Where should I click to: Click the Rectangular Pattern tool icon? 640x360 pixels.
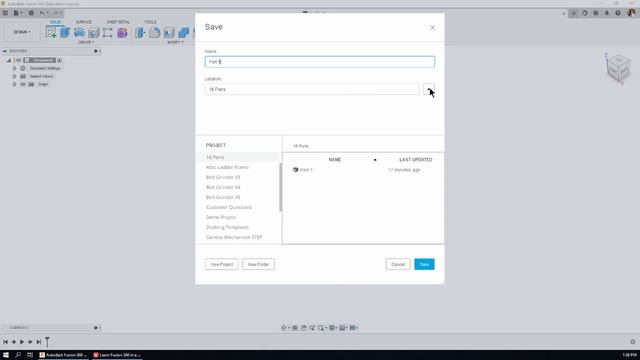click(108, 32)
